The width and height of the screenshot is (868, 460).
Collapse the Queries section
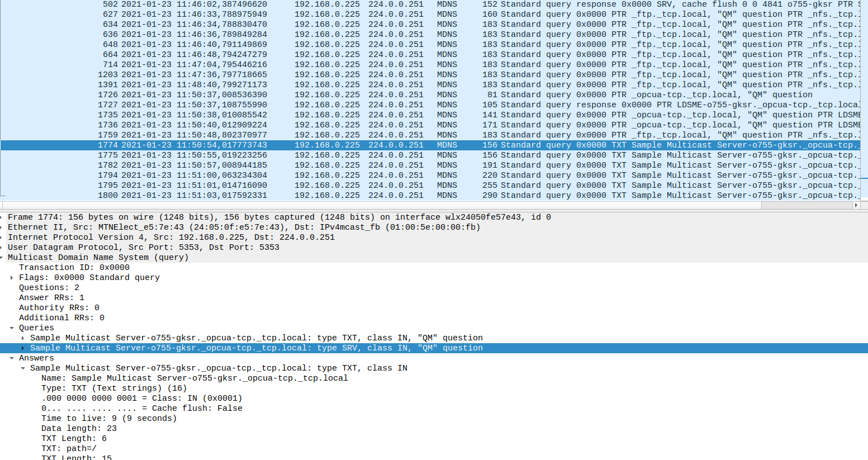point(12,328)
